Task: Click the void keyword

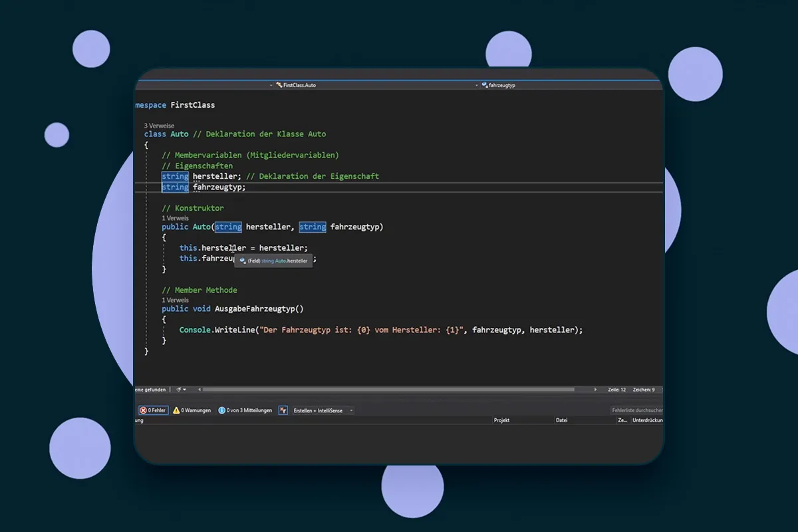Action: [201, 309]
